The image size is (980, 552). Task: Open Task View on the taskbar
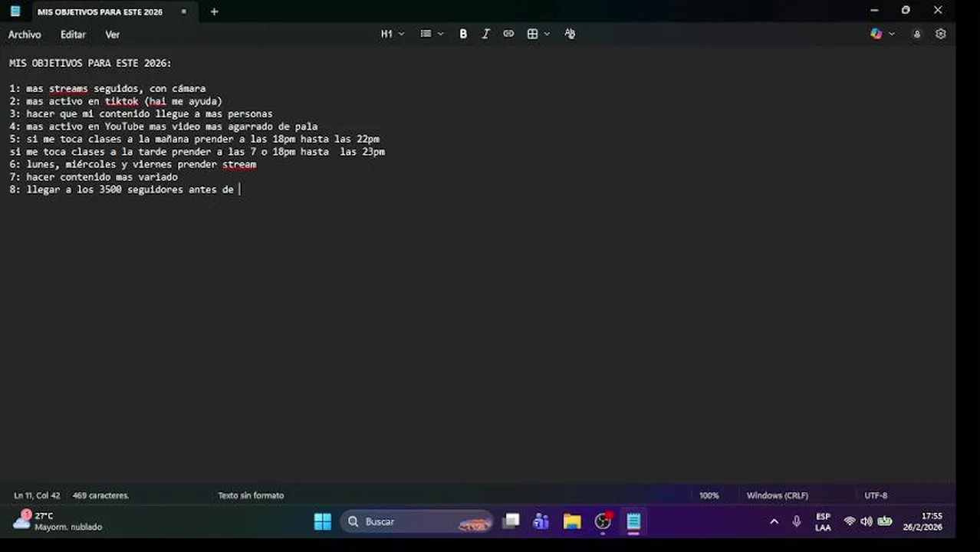click(511, 521)
